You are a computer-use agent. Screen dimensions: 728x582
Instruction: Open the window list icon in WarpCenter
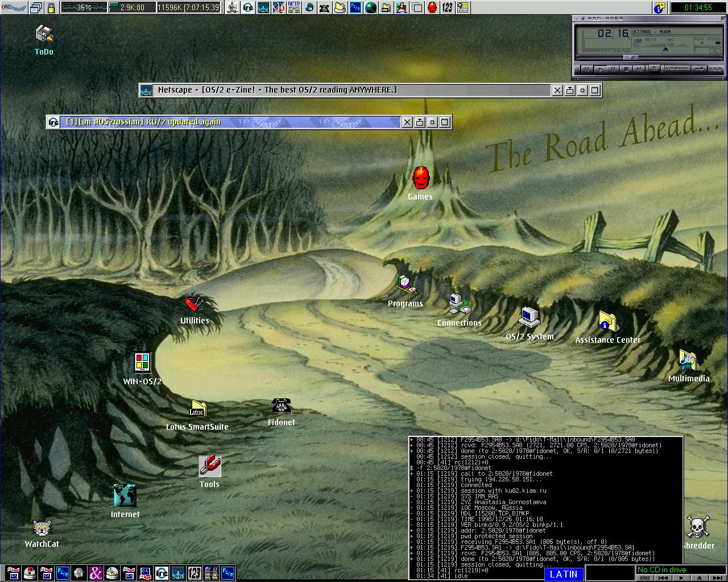tap(36, 8)
